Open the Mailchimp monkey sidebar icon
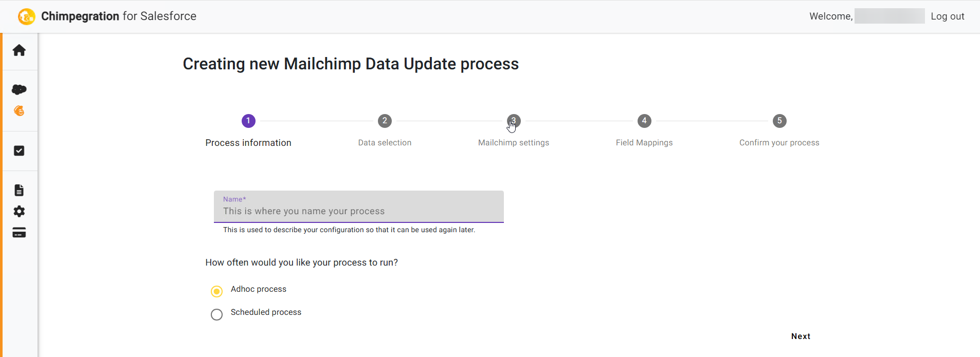 pyautogui.click(x=19, y=111)
